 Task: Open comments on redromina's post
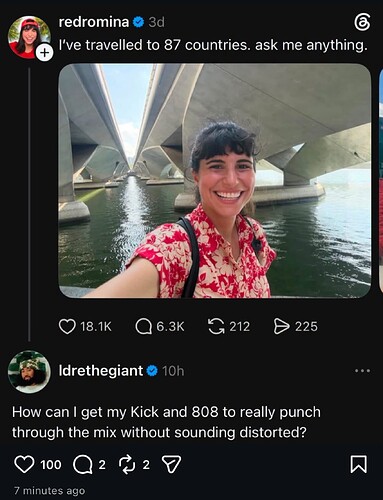click(144, 326)
